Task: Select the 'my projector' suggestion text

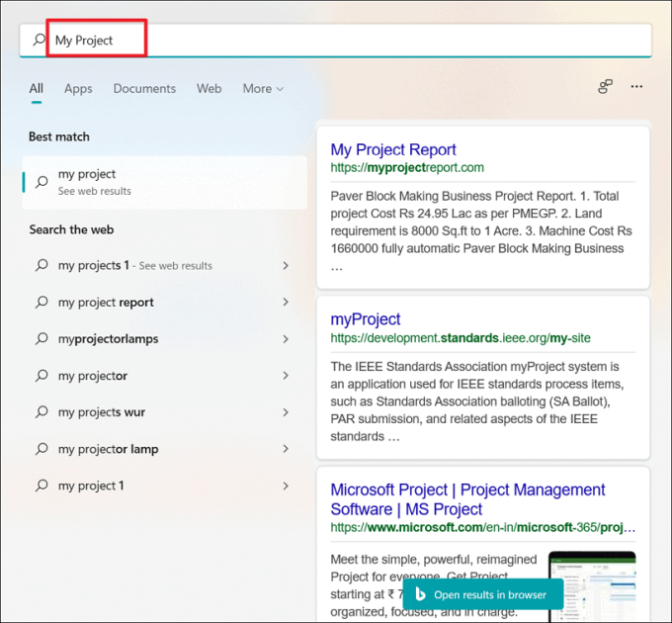Action: (x=93, y=376)
